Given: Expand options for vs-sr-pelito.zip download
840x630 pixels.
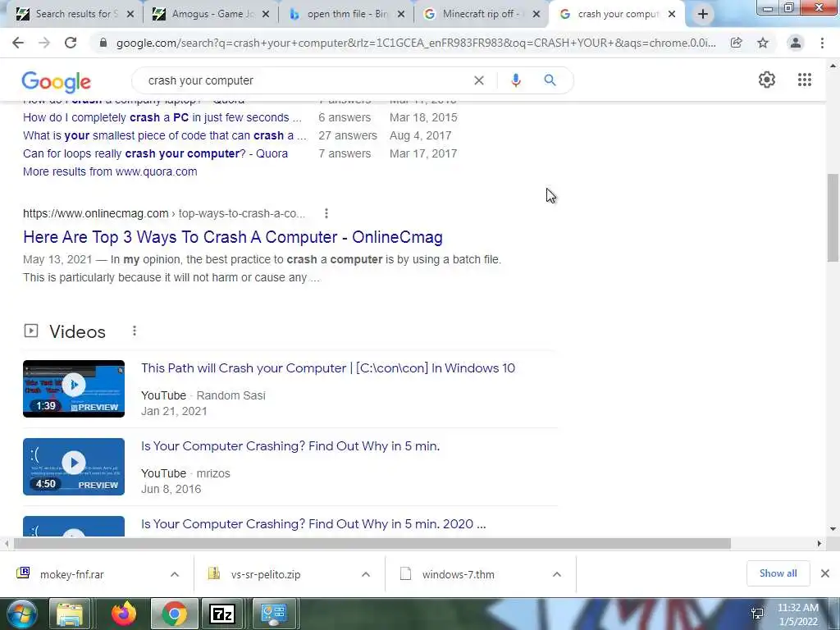Looking at the screenshot, I should click(x=366, y=574).
